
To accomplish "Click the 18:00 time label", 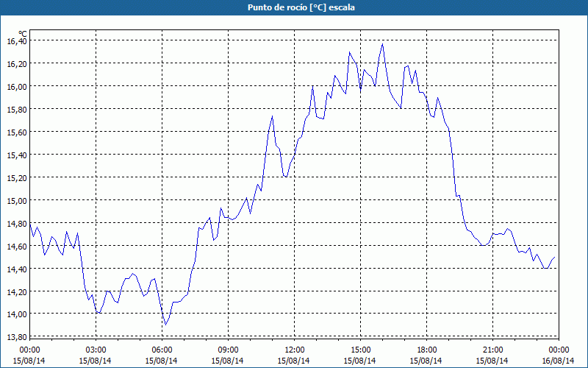I will click(427, 350).
